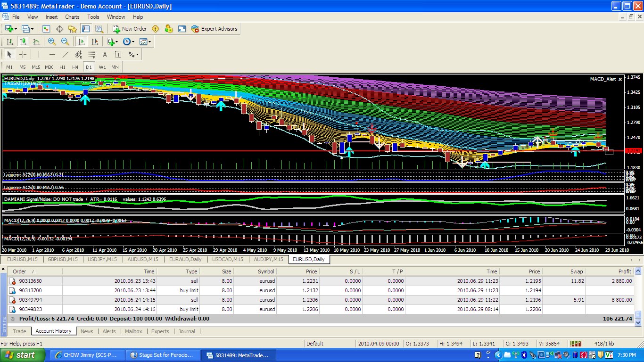Screen dimensions: 644x362
Task: Toggle the Terminal window icon
Action: tap(85, 29)
